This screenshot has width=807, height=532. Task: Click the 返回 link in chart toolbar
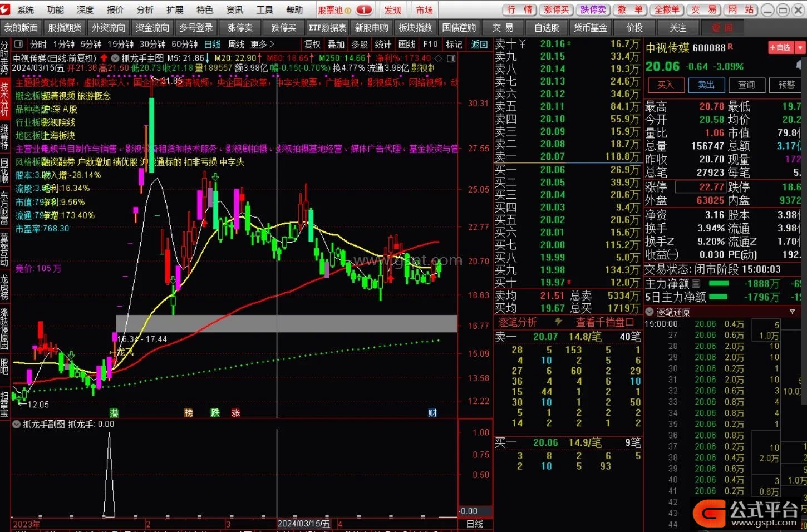point(479,44)
